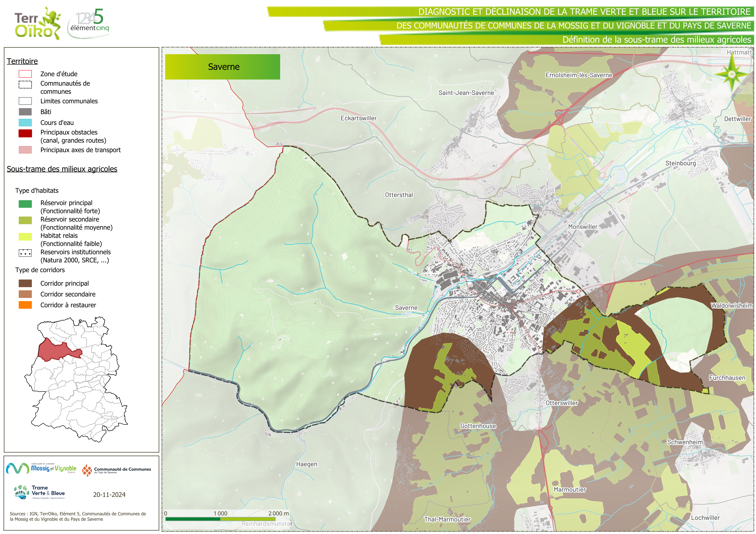Viewport: 756px width, 534px height.
Task: Click the Corridor à restaurer orange swatch
Action: pos(25,305)
